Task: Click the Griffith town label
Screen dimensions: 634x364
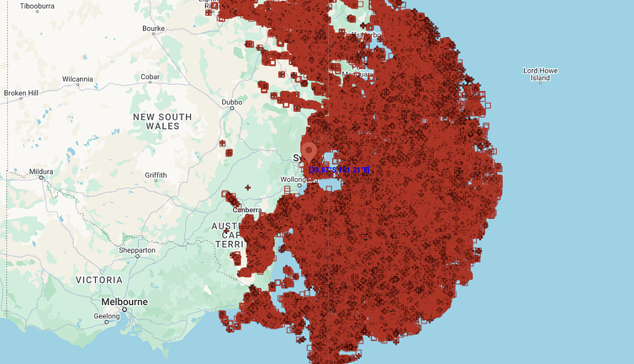Action: point(156,175)
